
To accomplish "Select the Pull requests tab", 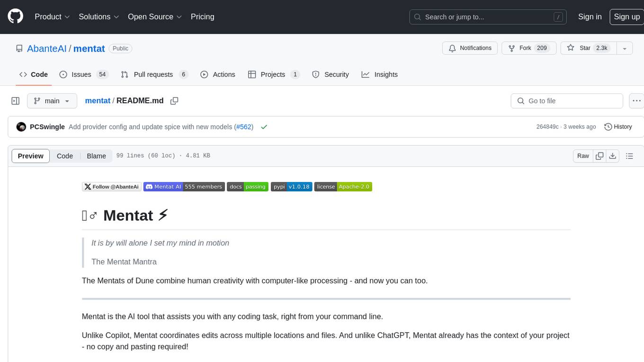I will click(154, 74).
